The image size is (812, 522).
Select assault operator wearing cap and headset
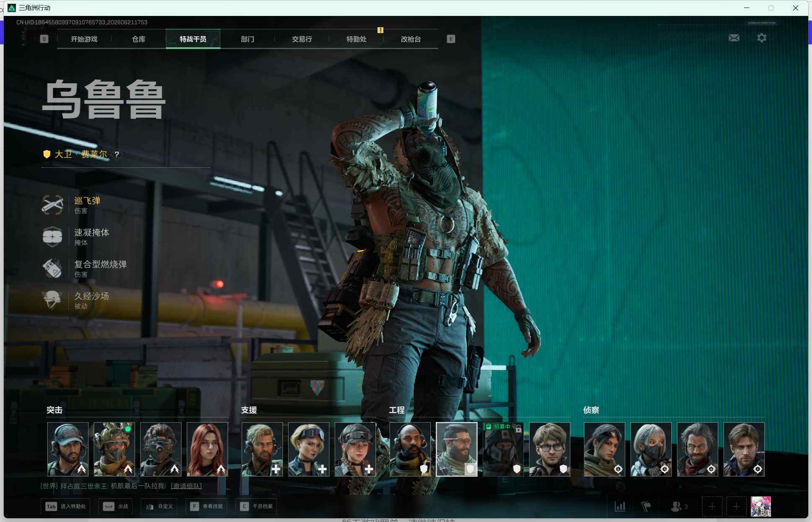68,449
